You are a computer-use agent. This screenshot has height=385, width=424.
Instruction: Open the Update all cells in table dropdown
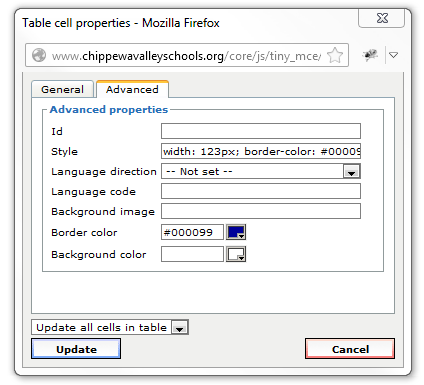(110, 327)
